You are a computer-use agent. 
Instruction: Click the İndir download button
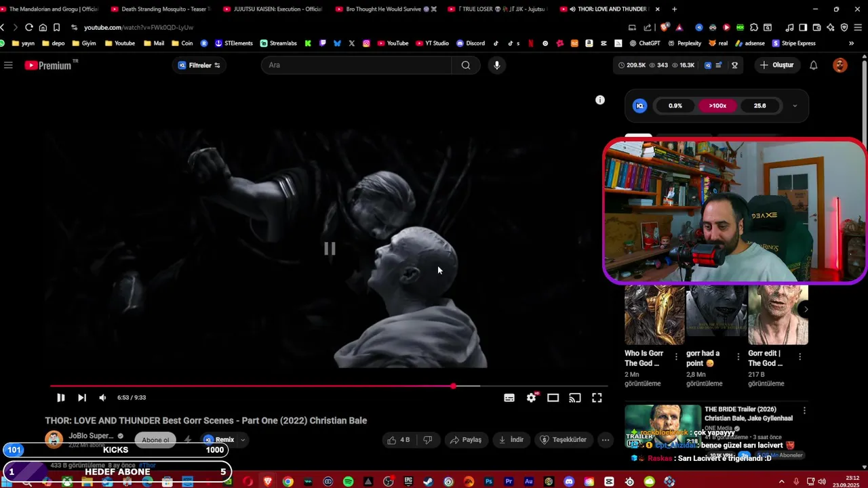tap(511, 440)
